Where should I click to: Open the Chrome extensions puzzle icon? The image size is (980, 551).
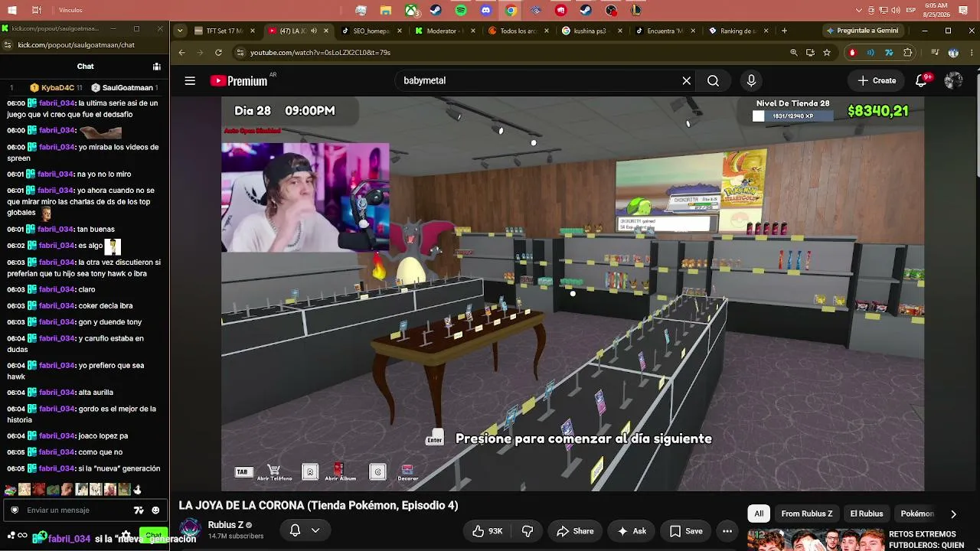(x=908, y=53)
